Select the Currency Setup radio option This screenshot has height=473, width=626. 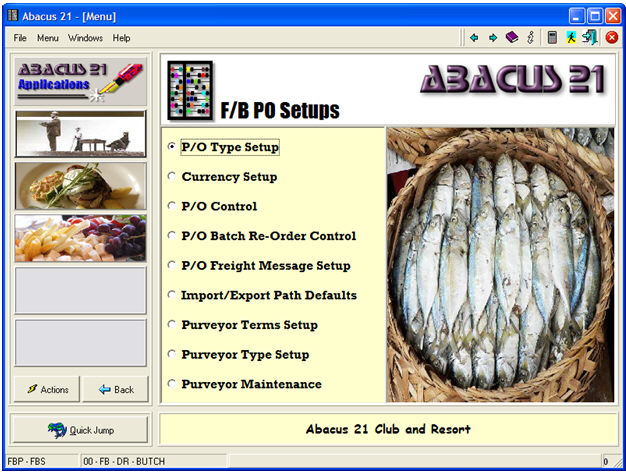pos(171,177)
